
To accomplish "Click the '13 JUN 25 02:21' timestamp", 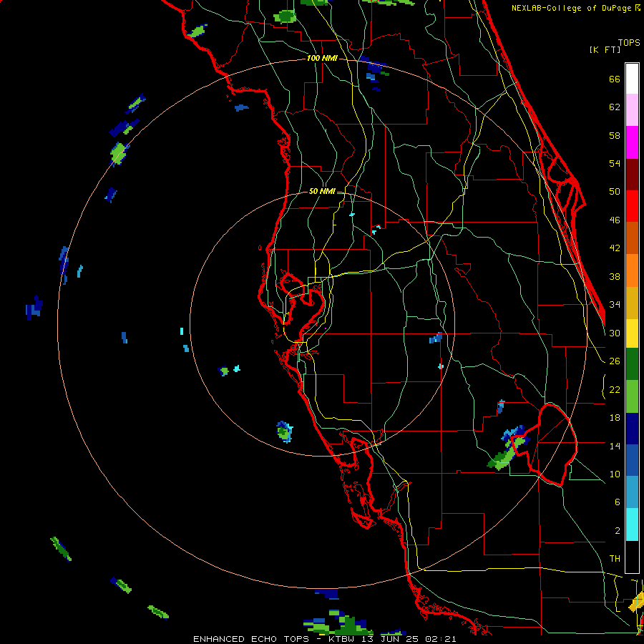I will coord(409,639).
